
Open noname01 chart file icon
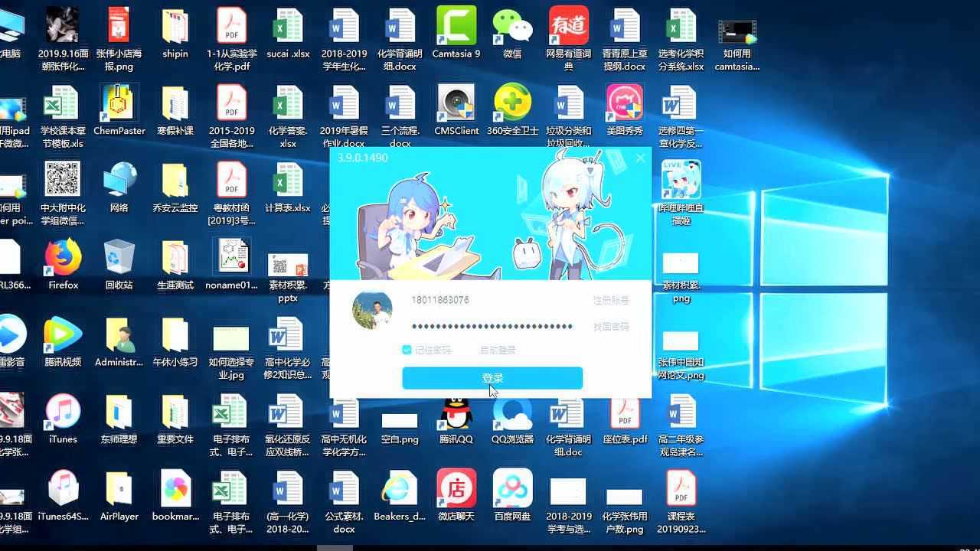[231, 265]
